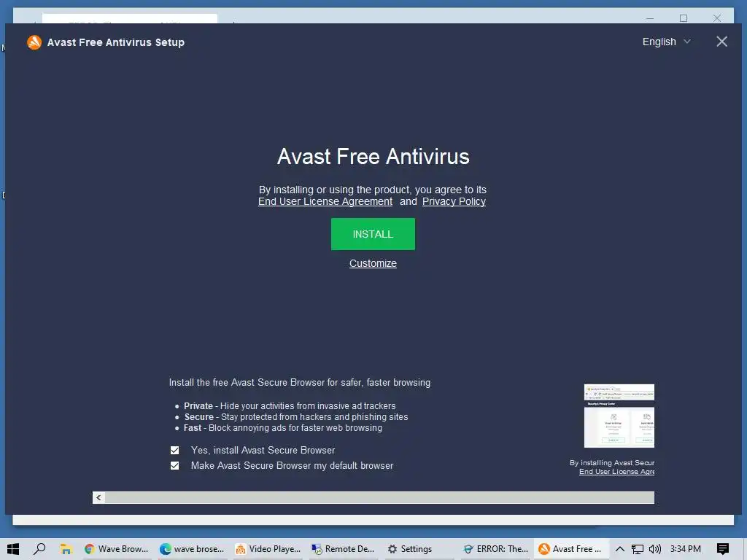The image size is (747, 560).
Task: Switch to wave browser Edge taskbar item
Action: tap(192, 549)
